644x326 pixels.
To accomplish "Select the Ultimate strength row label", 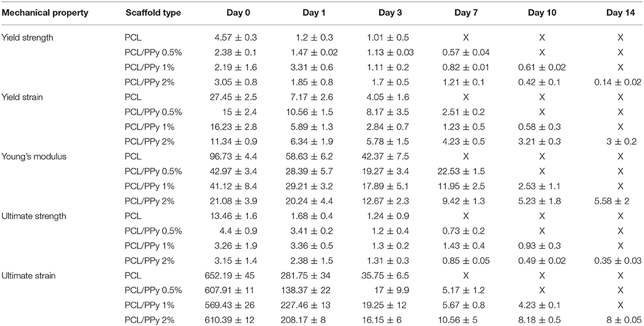I will (33, 216).
